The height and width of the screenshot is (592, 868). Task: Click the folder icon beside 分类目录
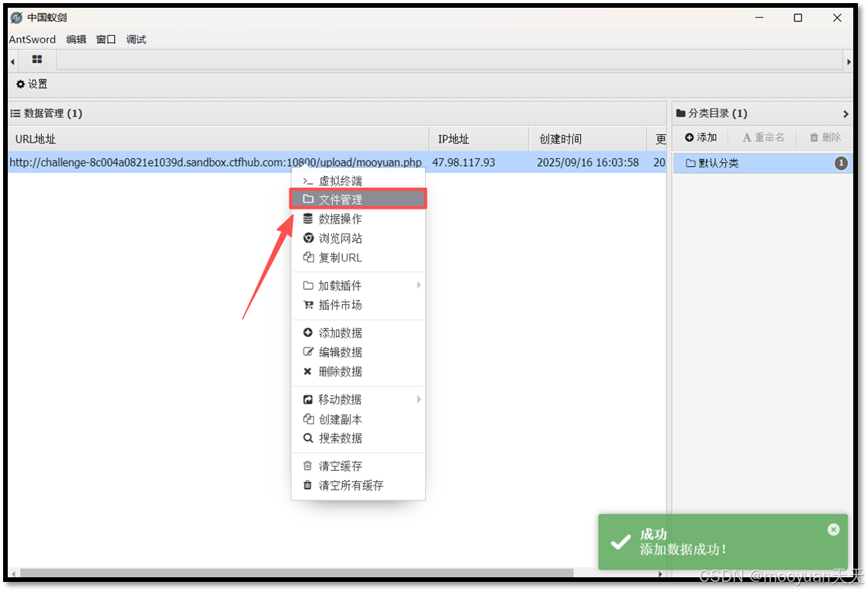(681, 113)
